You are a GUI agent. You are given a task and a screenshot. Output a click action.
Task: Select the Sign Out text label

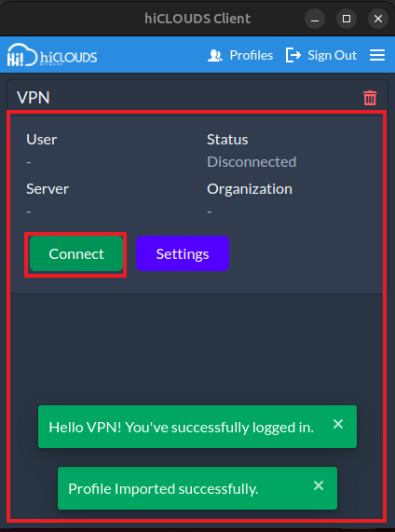click(x=332, y=55)
